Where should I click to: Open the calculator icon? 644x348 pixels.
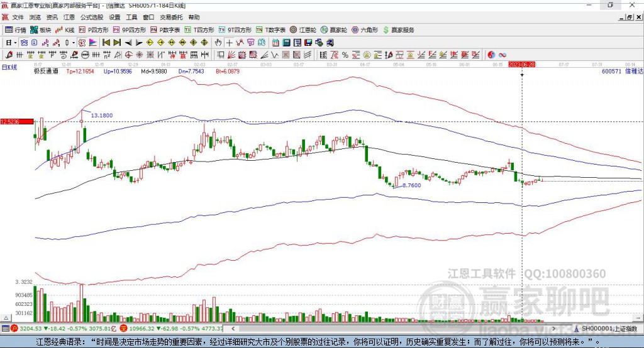[x=287, y=43]
